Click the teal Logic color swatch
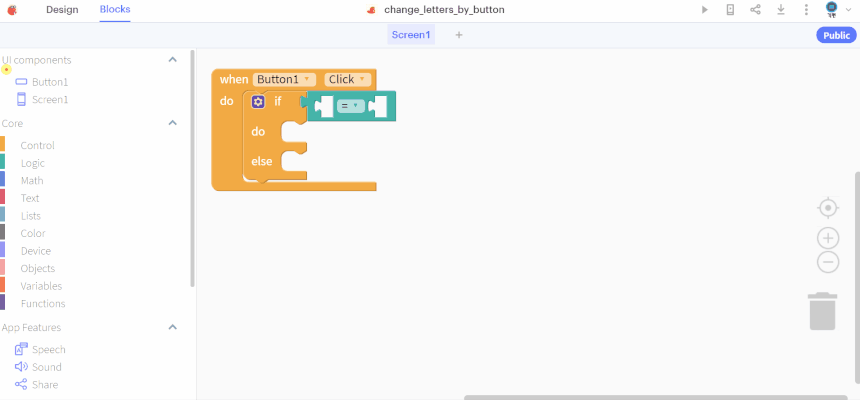 2,162
